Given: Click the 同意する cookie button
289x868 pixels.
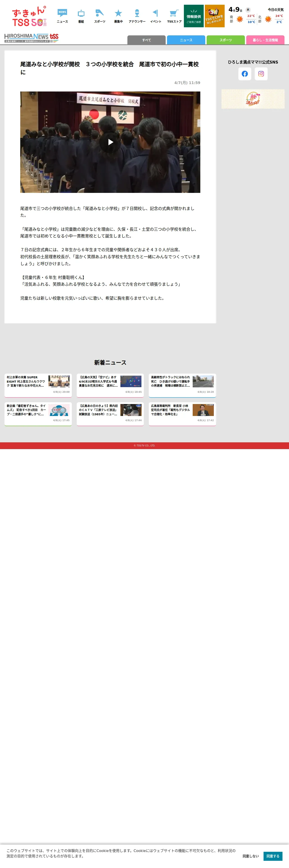Looking at the screenshot, I should (273, 856).
